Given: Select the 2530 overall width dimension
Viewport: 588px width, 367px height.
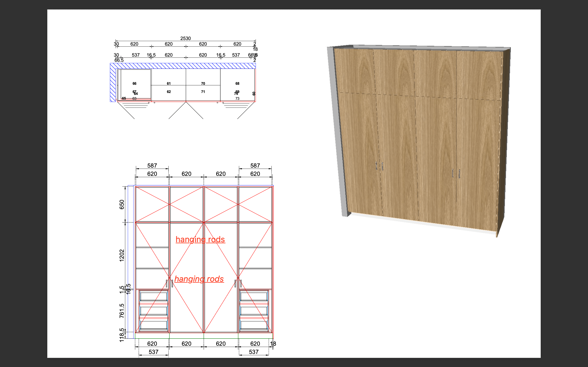Looking at the screenshot, I should 185,38.
